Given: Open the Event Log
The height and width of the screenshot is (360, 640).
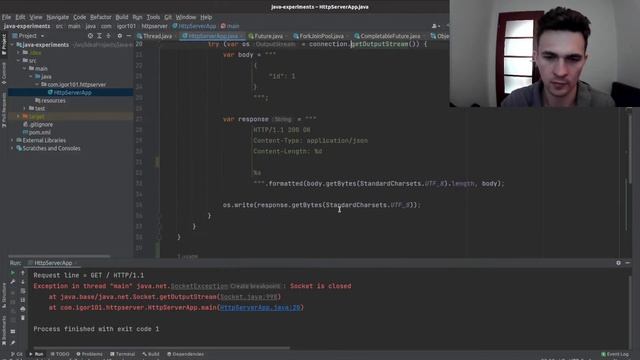Looking at the screenshot, I should point(615,354).
